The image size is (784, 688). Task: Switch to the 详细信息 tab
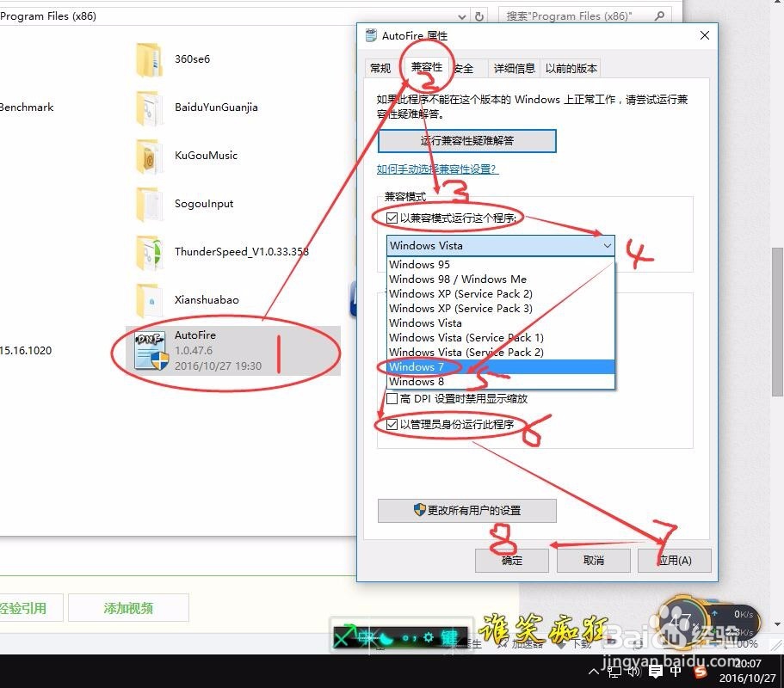click(514, 69)
